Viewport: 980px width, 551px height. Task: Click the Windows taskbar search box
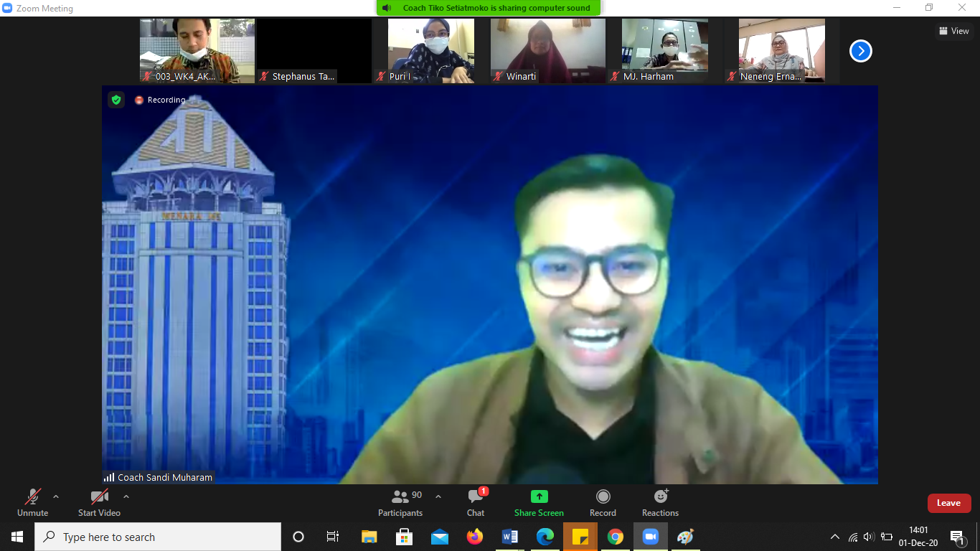(158, 537)
